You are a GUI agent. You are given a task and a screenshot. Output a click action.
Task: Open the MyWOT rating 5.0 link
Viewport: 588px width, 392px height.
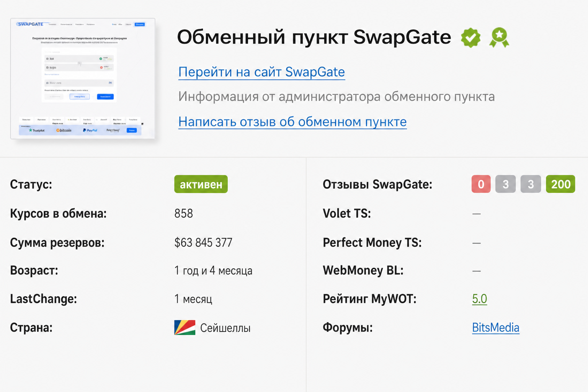tap(479, 299)
